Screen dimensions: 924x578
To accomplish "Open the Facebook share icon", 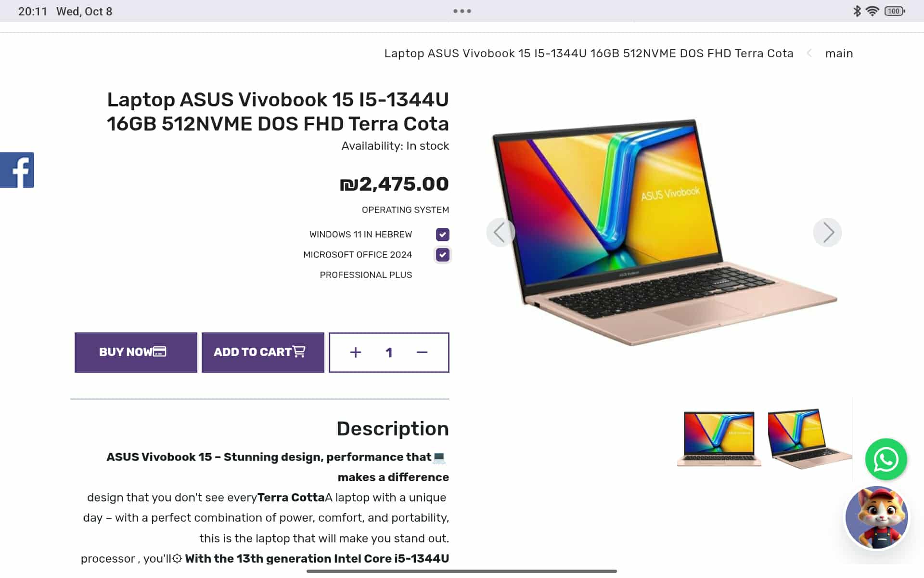I will coord(17,170).
